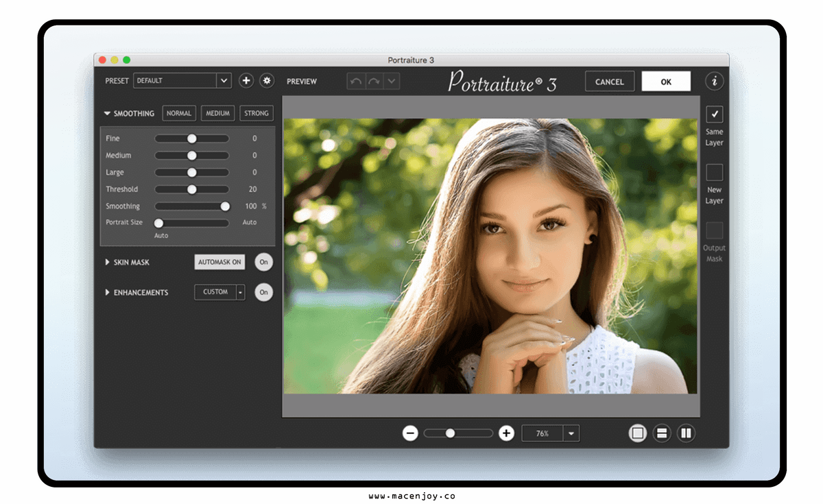Expand the Skin Mask section
823x504 pixels.
click(x=107, y=263)
